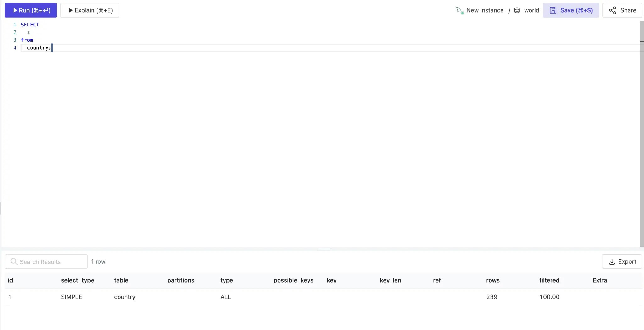644x330 pixels.
Task: Select the New Instance connection
Action: pos(485,10)
